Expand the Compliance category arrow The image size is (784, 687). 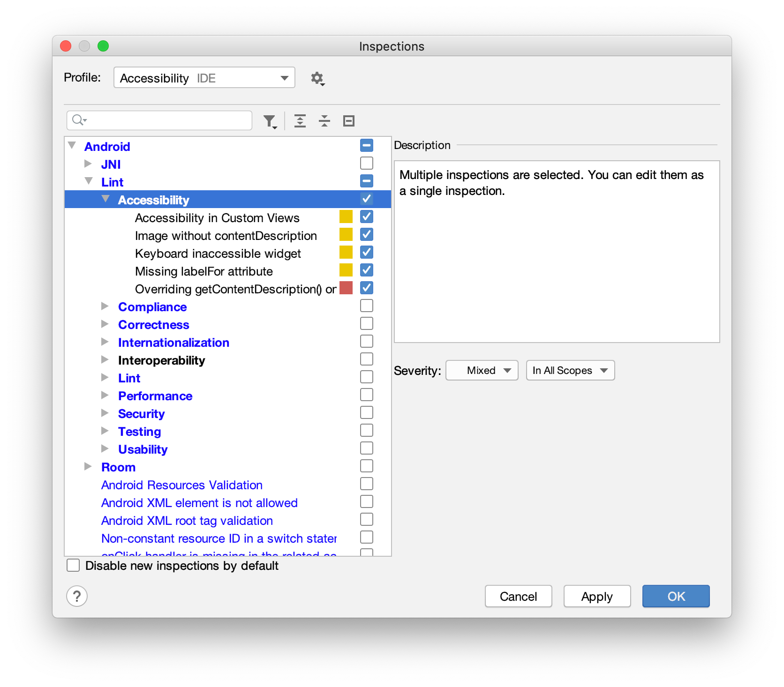point(105,306)
